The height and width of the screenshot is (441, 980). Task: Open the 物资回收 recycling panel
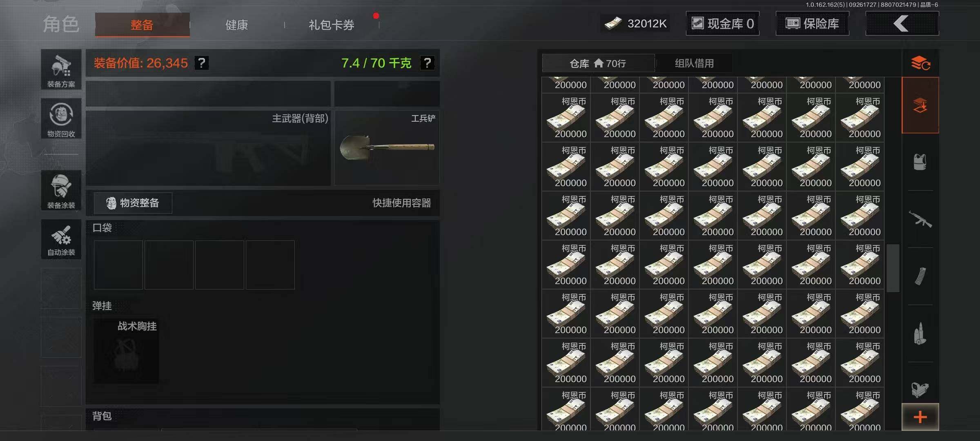pos(61,118)
